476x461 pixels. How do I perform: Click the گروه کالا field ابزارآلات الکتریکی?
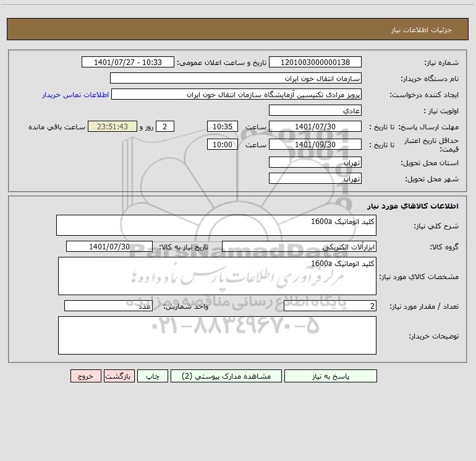[x=299, y=246]
